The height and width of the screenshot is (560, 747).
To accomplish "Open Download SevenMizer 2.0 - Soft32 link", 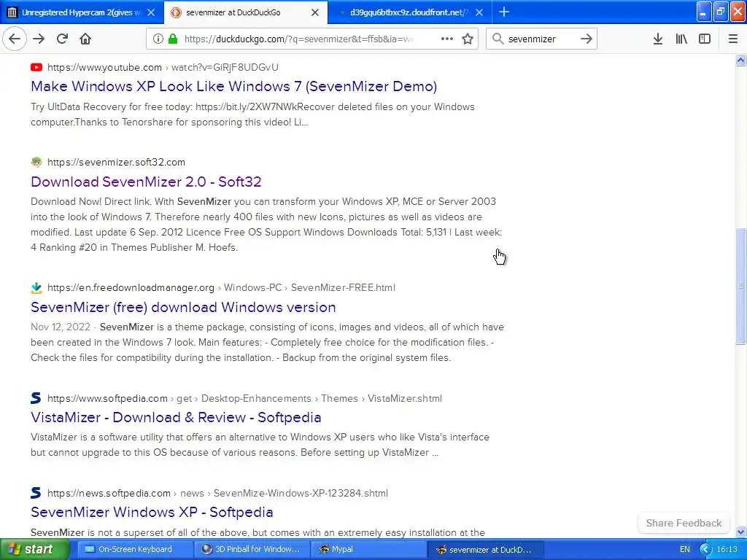I will click(x=146, y=182).
